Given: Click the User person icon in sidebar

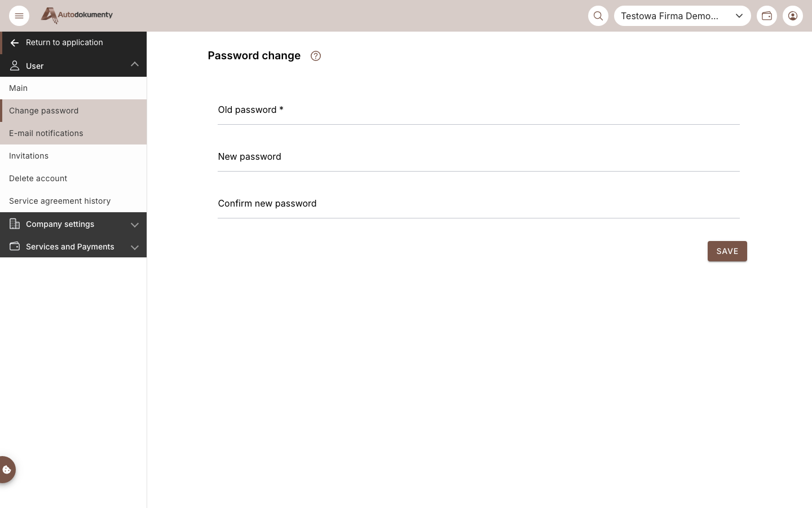Looking at the screenshot, I should (x=15, y=66).
